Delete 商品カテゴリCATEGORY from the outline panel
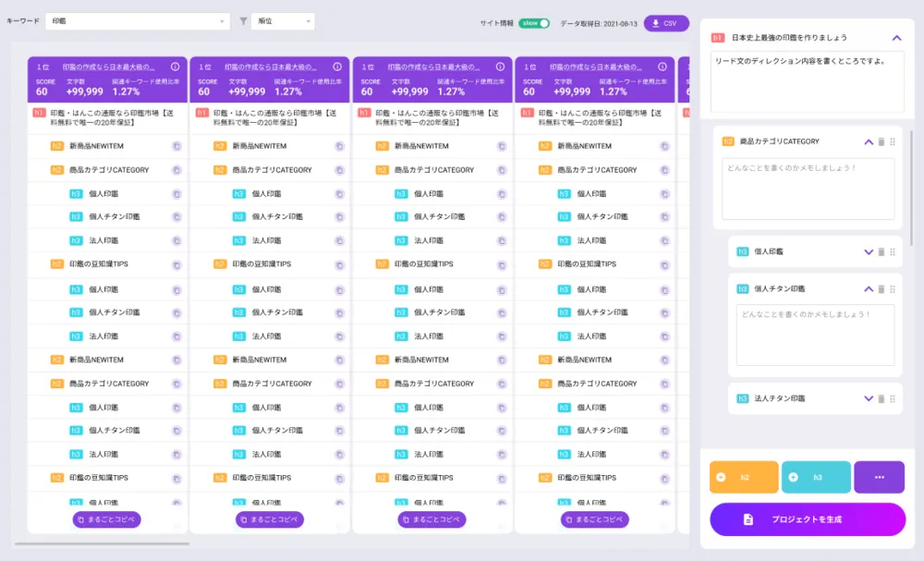Viewport: 924px width, 561px height. coord(881,141)
